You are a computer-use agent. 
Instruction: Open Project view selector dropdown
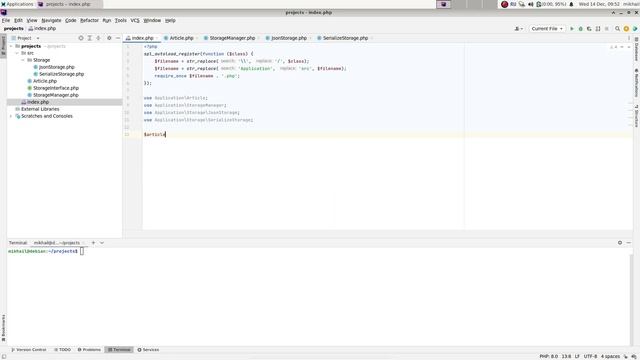tap(25, 38)
